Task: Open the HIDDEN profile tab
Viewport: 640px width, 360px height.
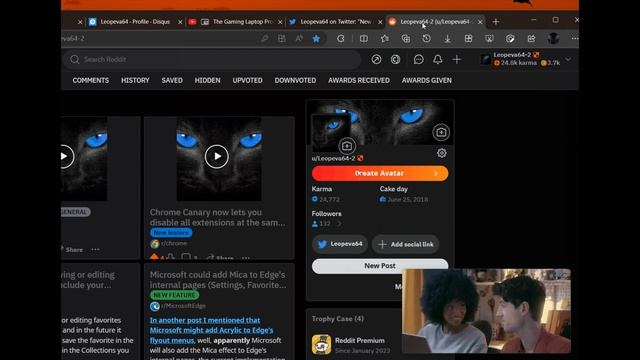Action: tap(207, 80)
